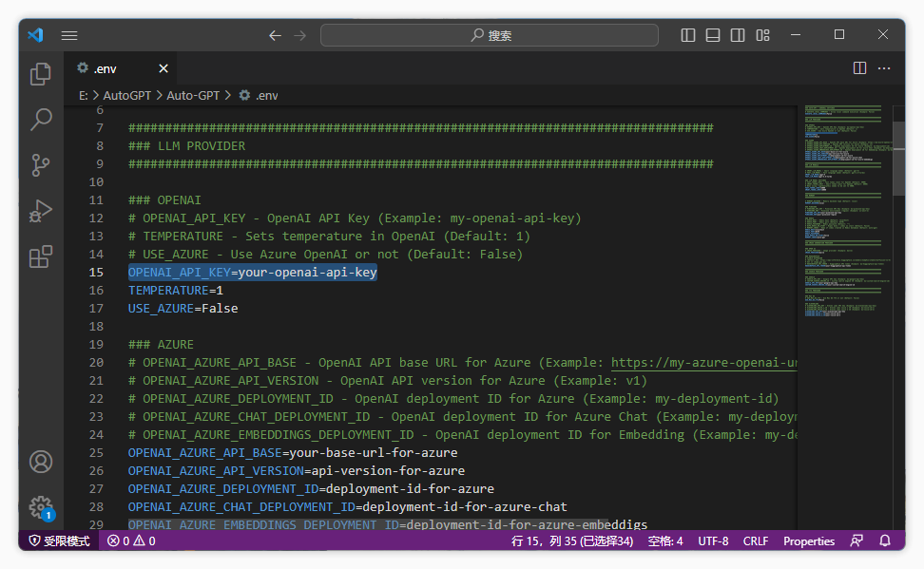Open the Explorer view in activity bar
The width and height of the screenshot is (924, 569).
[x=41, y=74]
